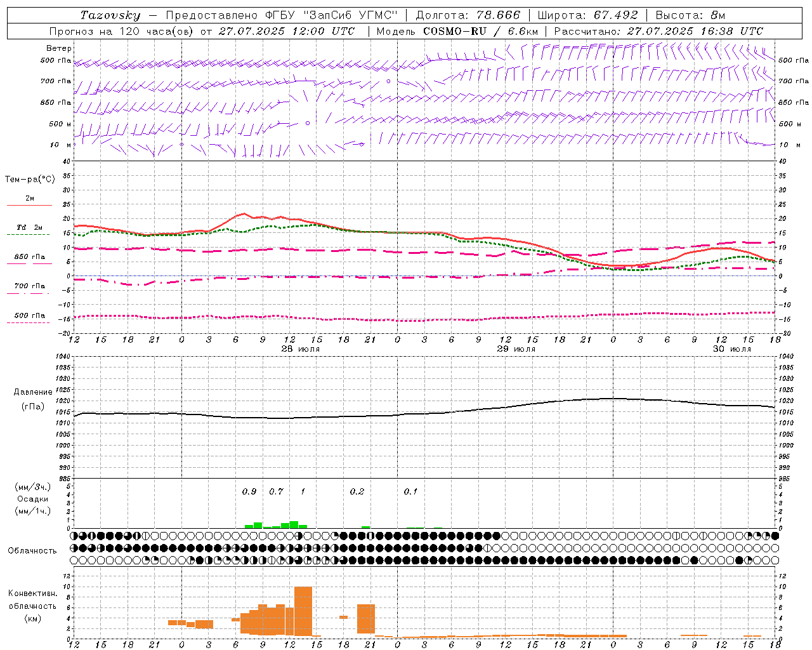Click the precipitation amount "0.9"
The width and height of the screenshot is (812, 650).
[x=249, y=491]
